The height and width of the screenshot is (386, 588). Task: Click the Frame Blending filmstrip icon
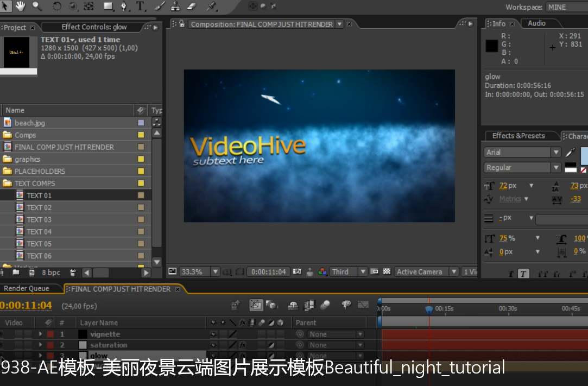[x=309, y=305]
